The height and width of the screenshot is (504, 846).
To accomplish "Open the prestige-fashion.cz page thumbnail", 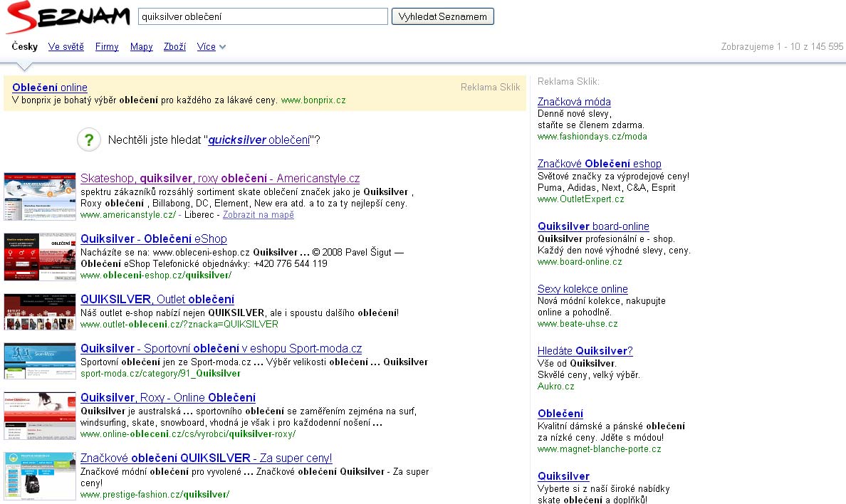I will coord(40,476).
